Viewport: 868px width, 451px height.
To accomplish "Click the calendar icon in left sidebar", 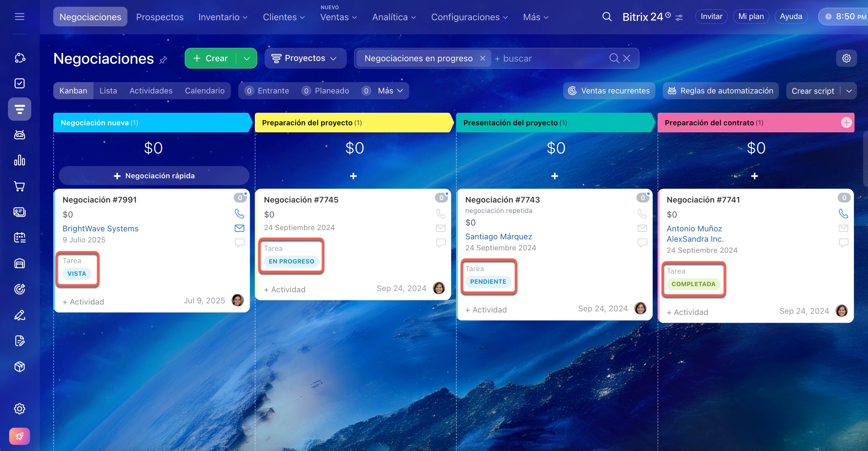I will [20, 238].
